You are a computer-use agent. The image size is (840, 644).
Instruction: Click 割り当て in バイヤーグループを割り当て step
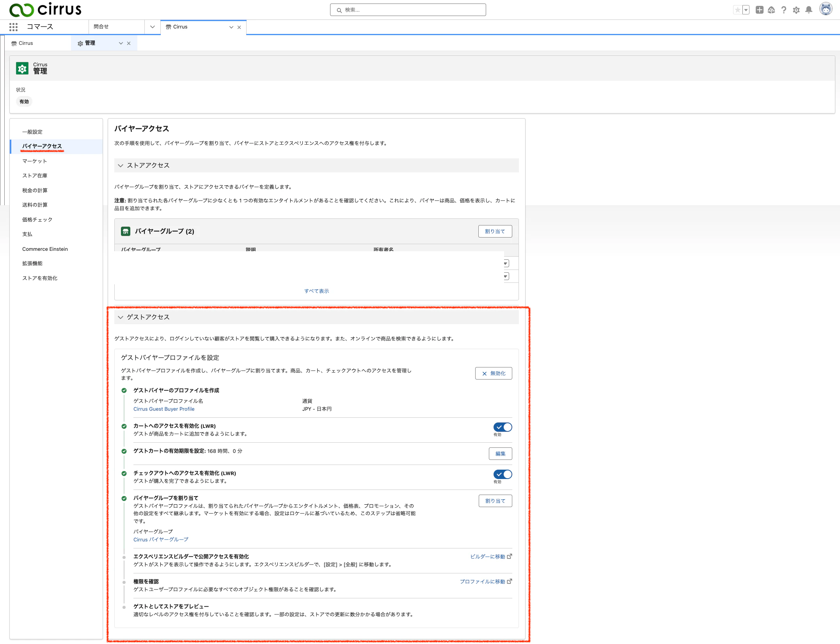point(495,501)
